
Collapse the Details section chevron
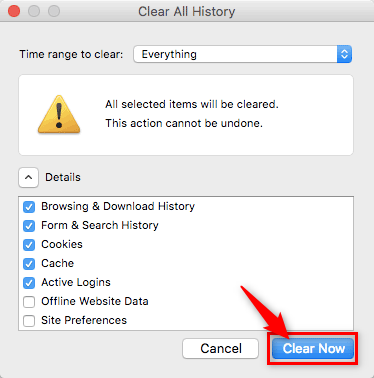click(x=29, y=177)
